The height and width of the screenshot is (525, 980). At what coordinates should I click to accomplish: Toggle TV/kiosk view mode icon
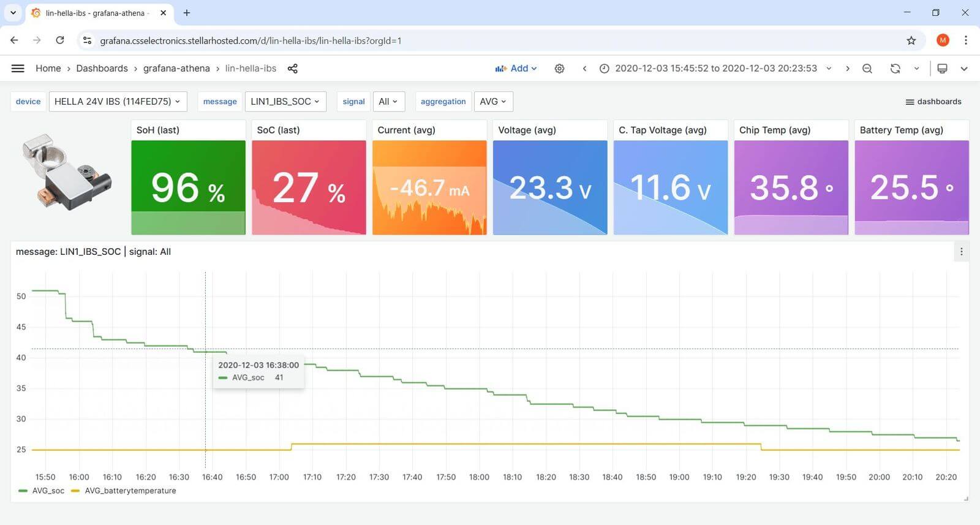pyautogui.click(x=943, y=69)
